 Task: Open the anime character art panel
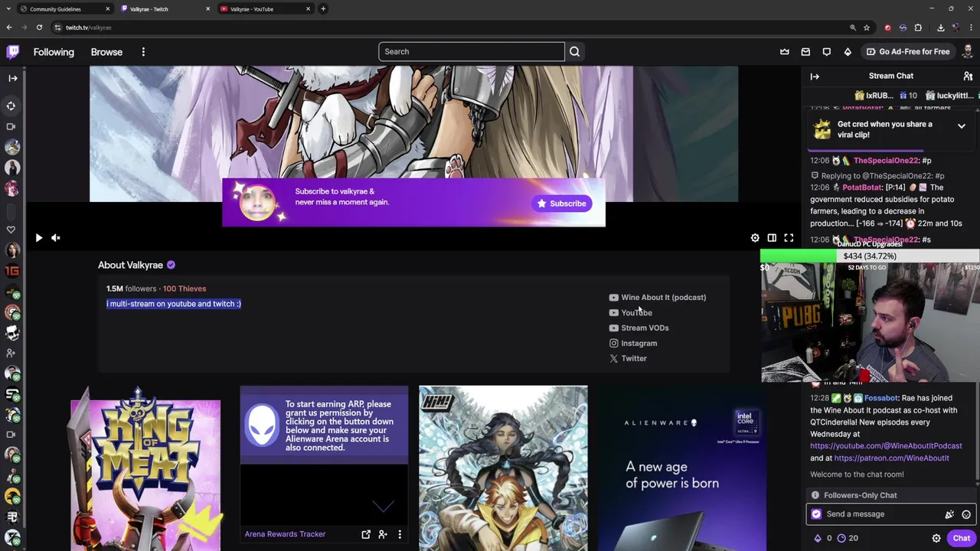tap(503, 468)
